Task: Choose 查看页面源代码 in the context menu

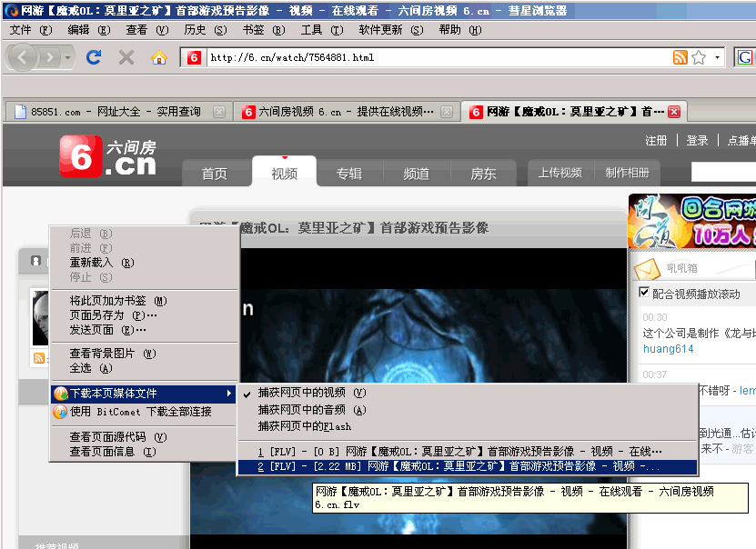Action: tap(145, 437)
